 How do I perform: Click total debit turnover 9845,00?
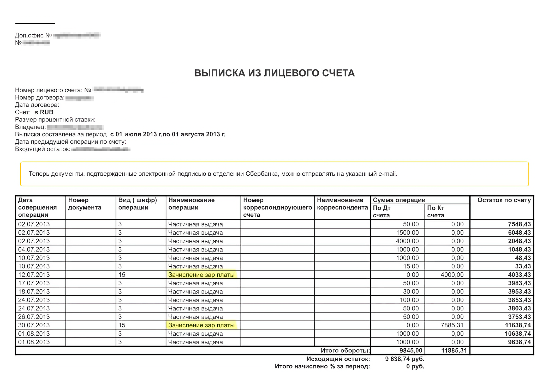tap(411, 351)
